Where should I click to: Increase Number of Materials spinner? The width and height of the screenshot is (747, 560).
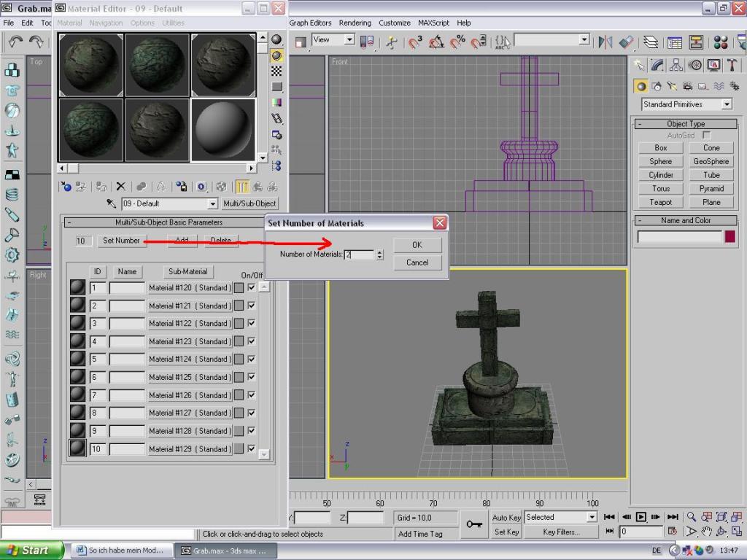(x=379, y=252)
